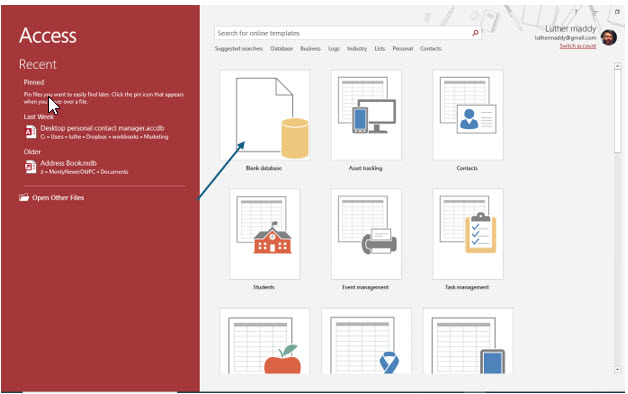Search suggested term Industry
628x394 pixels.
tap(357, 48)
